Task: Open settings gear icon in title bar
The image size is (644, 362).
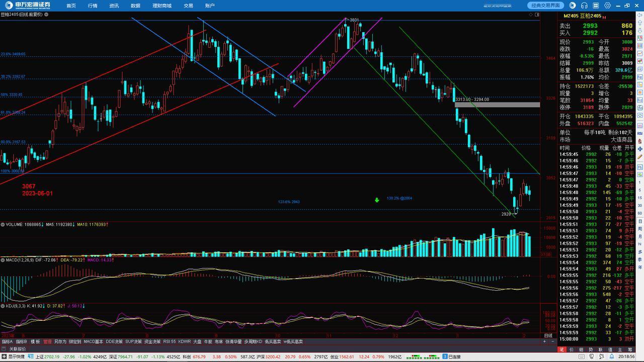Action: [x=608, y=6]
